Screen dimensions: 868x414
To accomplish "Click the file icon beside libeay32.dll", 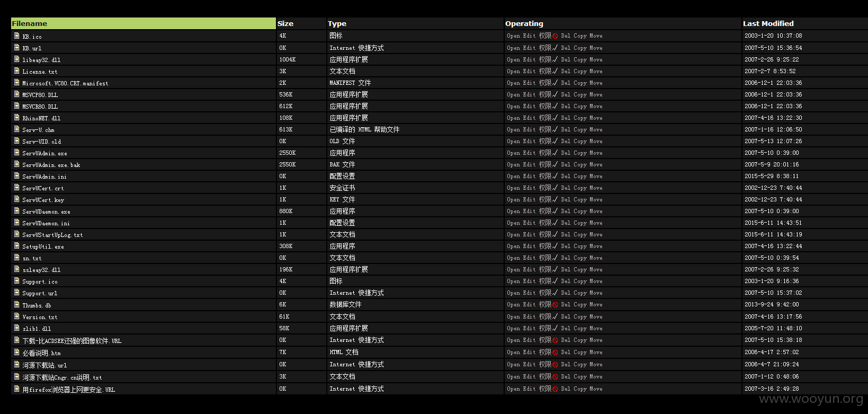I will point(17,59).
